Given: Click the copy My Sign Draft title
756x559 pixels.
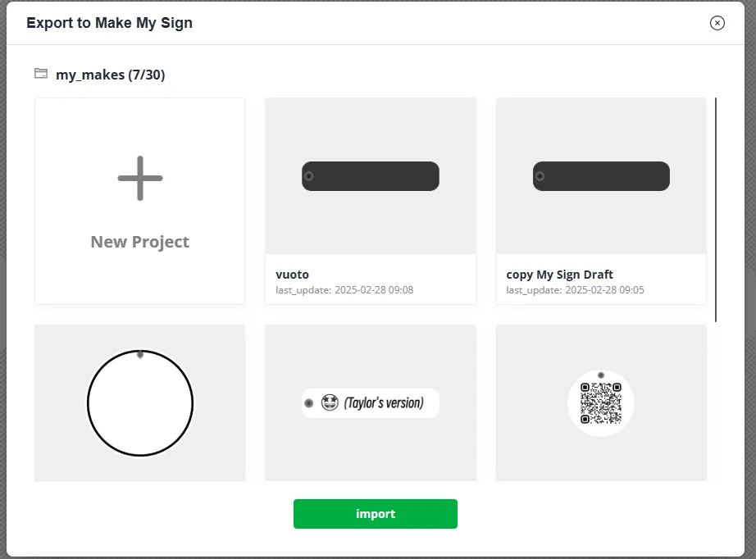Looking at the screenshot, I should pos(560,275).
